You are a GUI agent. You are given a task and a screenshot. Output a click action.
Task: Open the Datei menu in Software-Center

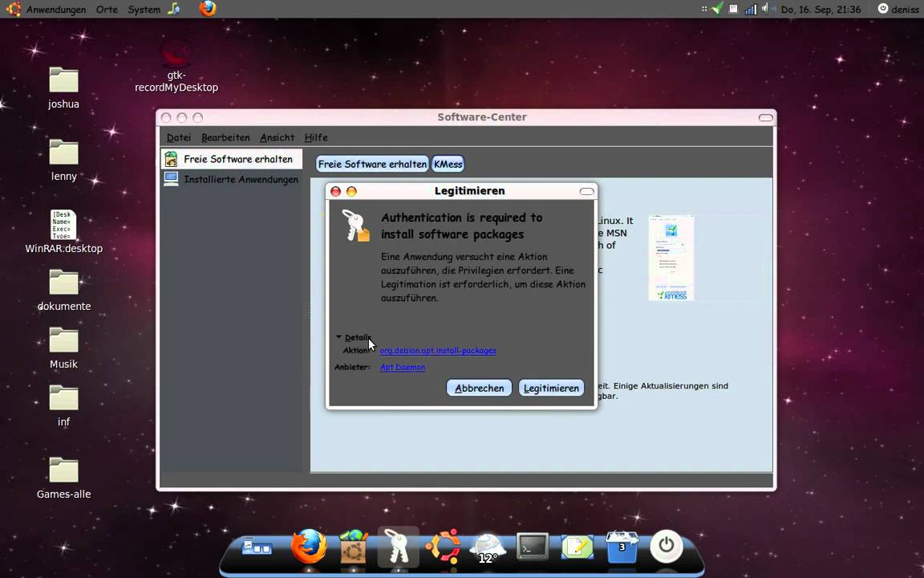point(179,137)
